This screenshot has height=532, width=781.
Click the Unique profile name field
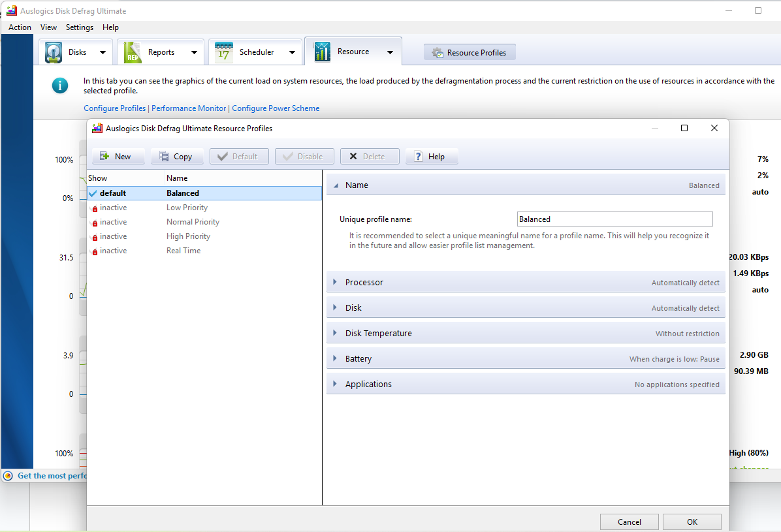614,219
